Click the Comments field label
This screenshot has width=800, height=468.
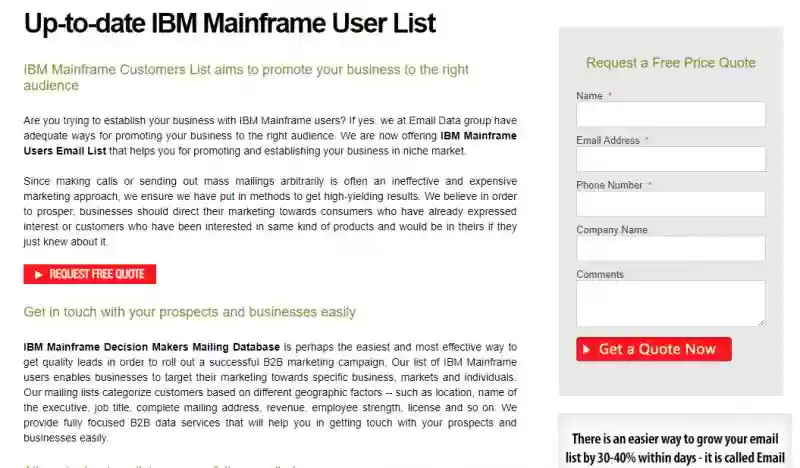tap(600, 275)
